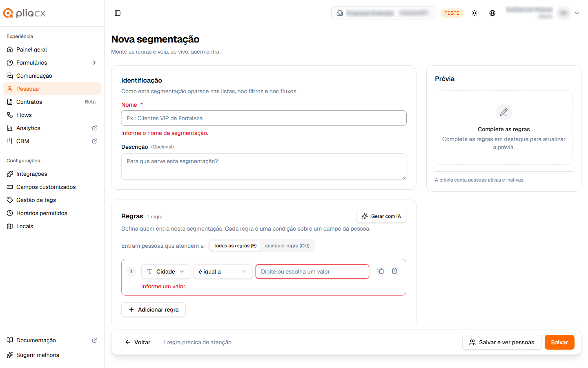This screenshot has width=588, height=368.
Task: Open Contratos beta section
Action: (52, 102)
